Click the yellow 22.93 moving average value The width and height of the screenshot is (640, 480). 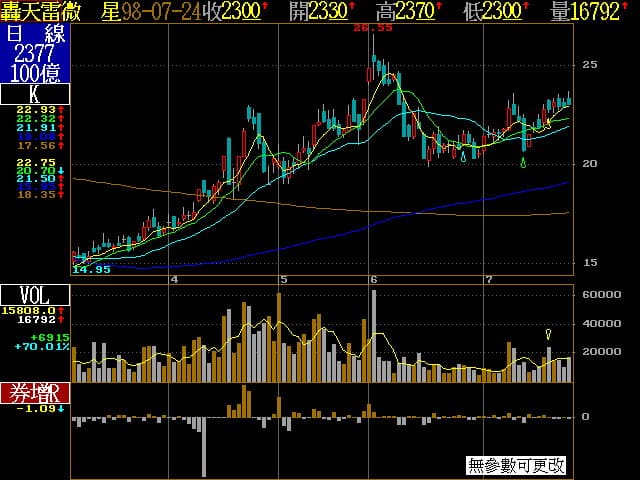37,108
